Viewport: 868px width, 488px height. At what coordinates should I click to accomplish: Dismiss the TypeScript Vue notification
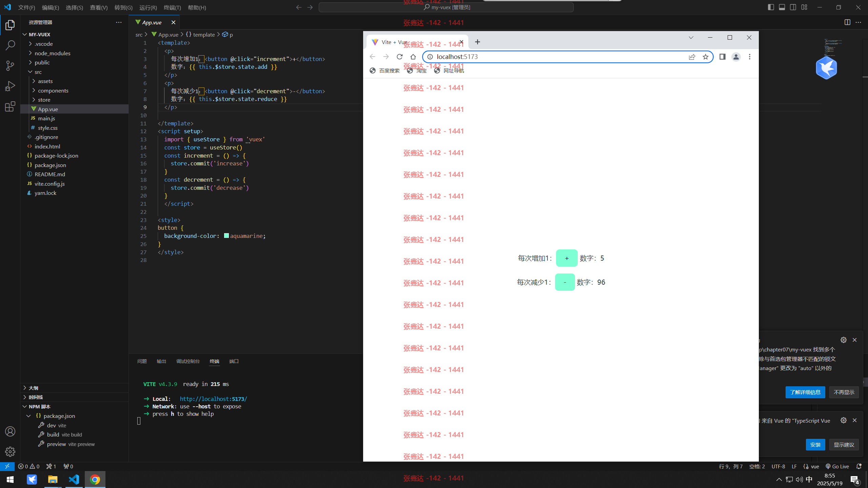point(854,420)
